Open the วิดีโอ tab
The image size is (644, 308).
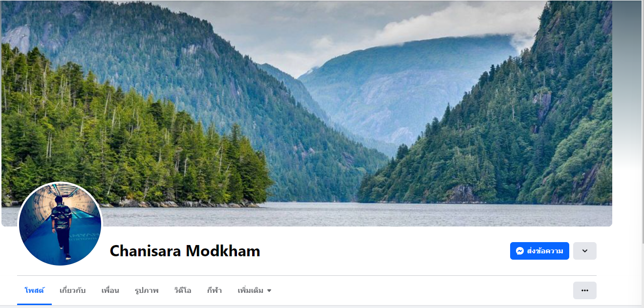(x=183, y=290)
